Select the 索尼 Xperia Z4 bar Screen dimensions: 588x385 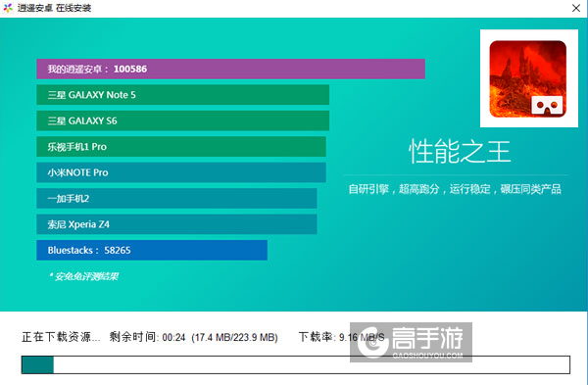click(x=176, y=224)
